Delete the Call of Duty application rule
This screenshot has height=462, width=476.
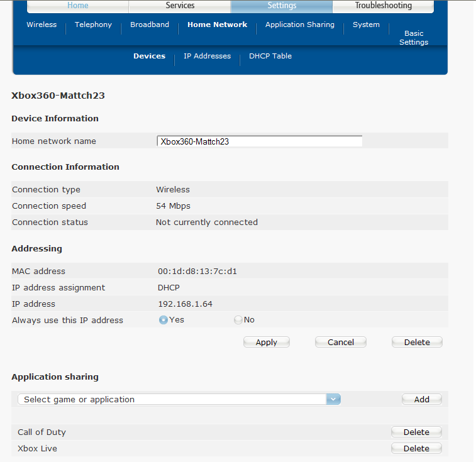416,432
